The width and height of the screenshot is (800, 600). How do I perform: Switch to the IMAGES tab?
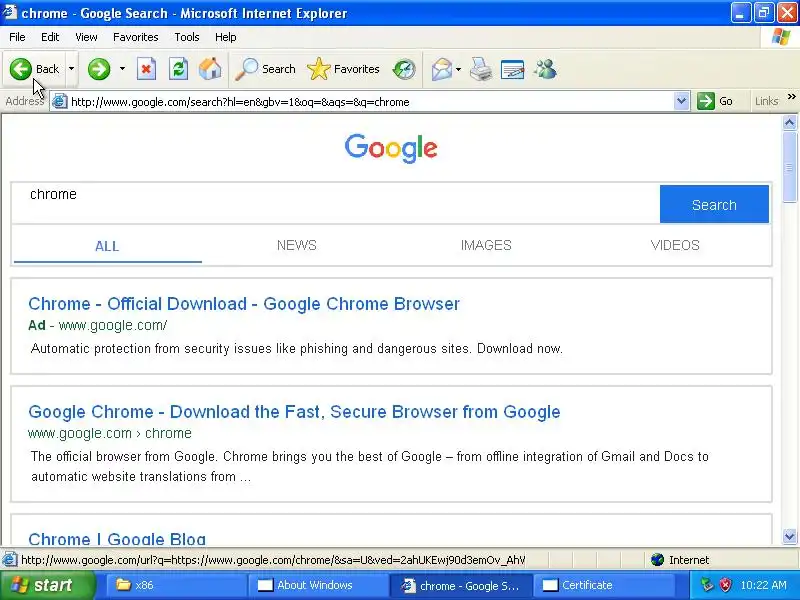tap(486, 245)
